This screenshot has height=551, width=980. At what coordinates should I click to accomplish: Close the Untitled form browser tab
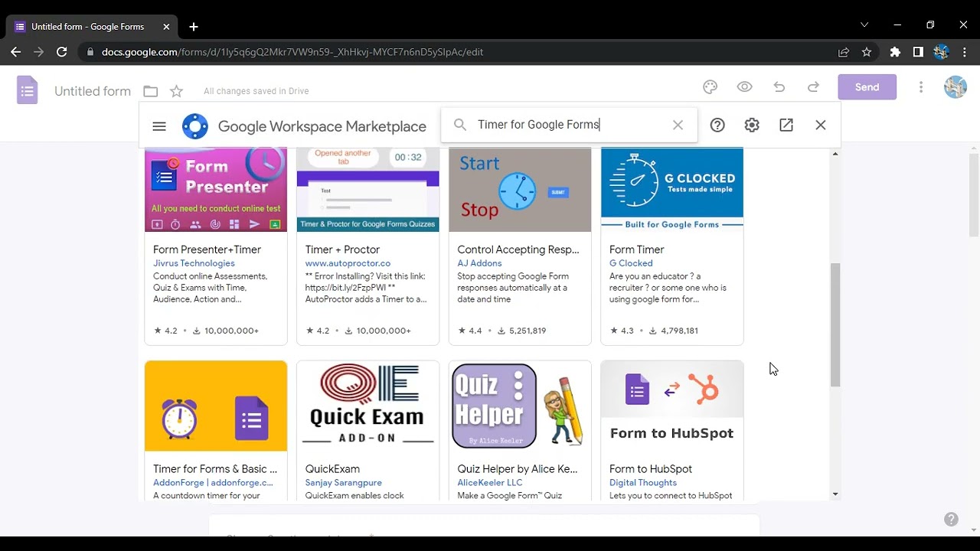coord(166,27)
